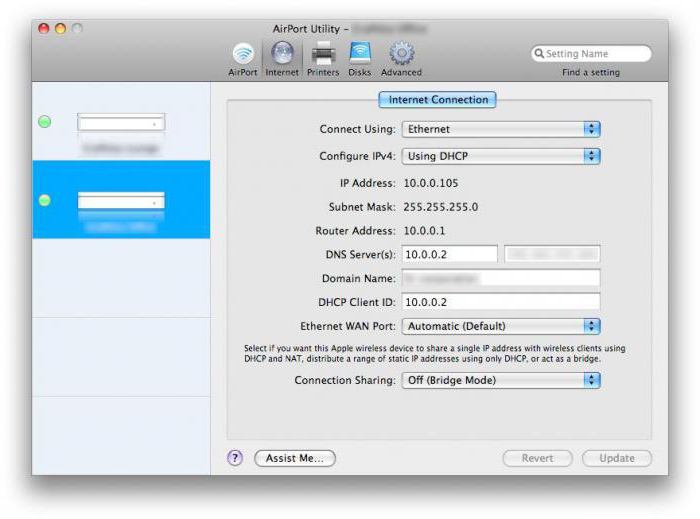The image size is (700, 519).
Task: Click the router address value 10.0.0.1
Action: [424, 231]
